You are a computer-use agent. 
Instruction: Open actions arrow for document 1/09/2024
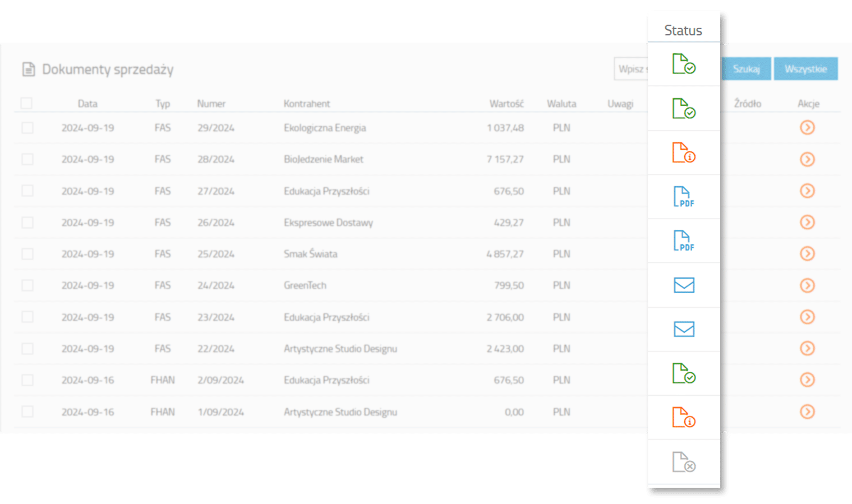pos(807,412)
